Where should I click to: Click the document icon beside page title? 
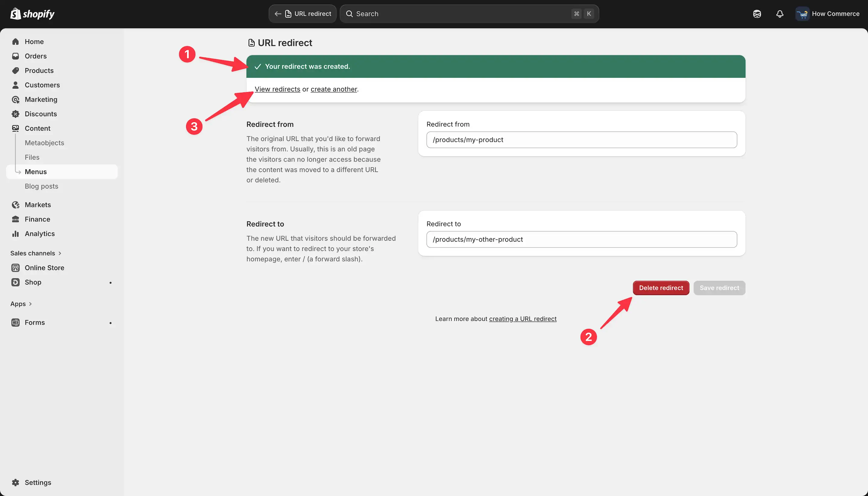point(251,42)
